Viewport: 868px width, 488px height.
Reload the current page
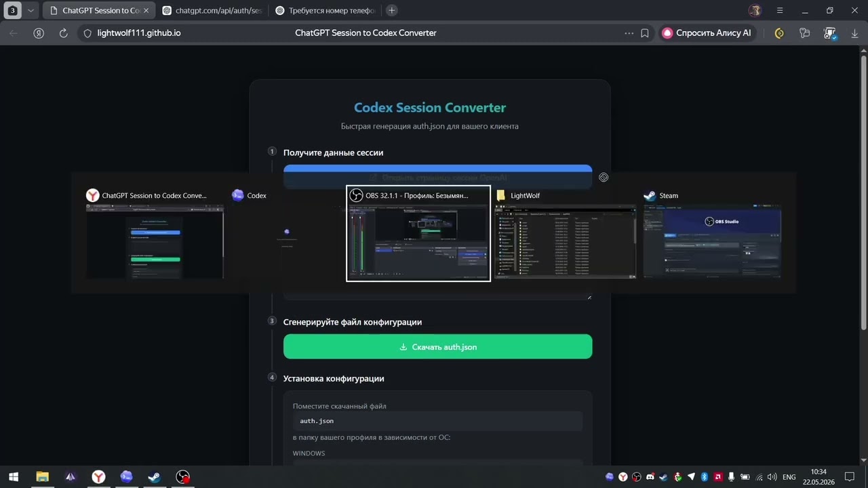pos(63,33)
